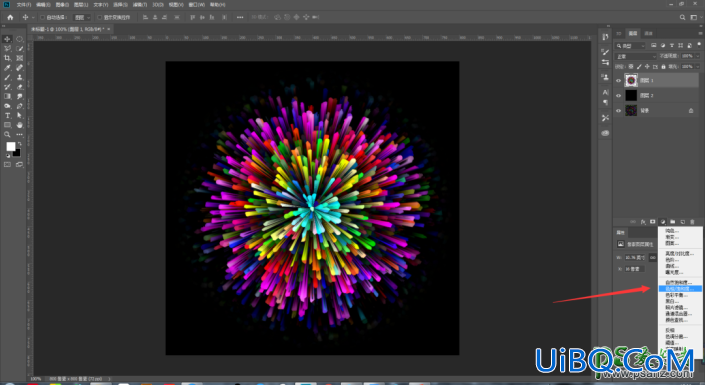Open the 滤镜(T) menu
Screen dimensions: 705x385
(140, 4)
